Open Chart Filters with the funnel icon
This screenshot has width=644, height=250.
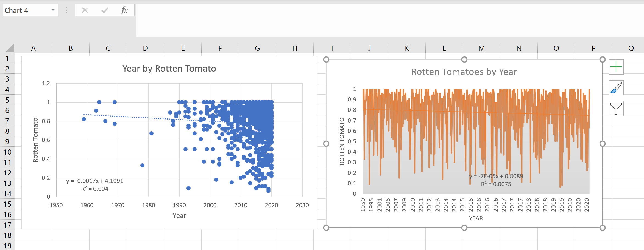click(x=616, y=109)
